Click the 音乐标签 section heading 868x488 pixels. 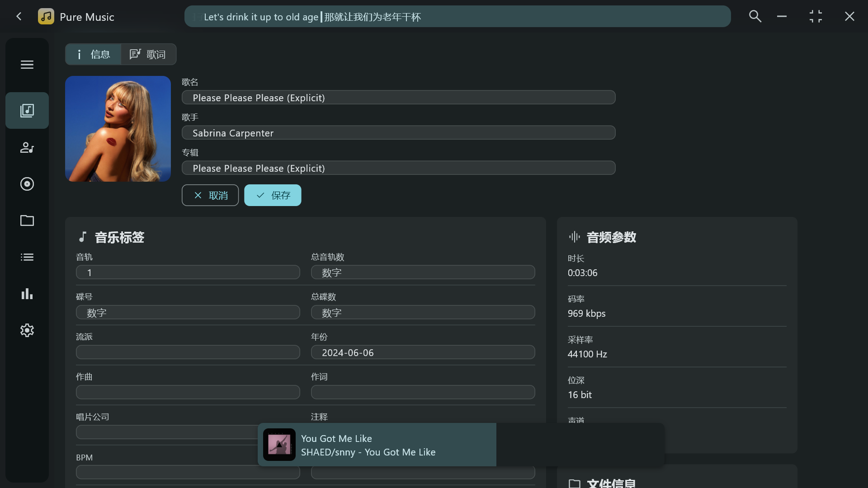coord(119,237)
